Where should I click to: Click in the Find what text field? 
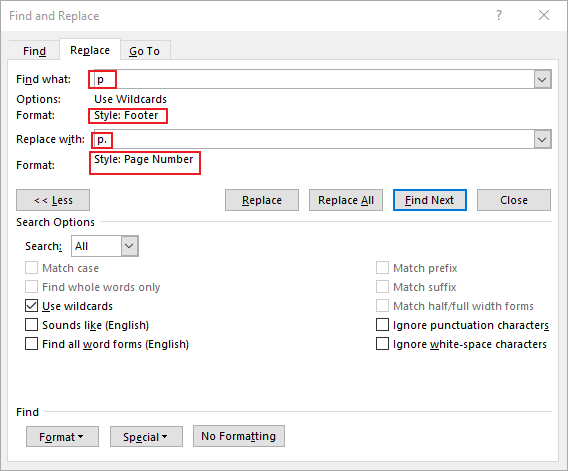[x=314, y=79]
